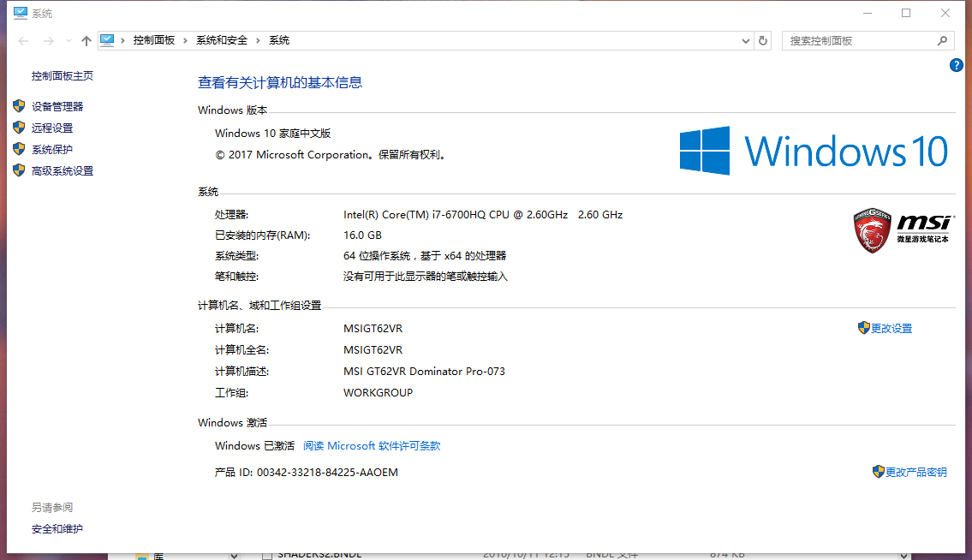Click 更改产品密钥 link

pyautogui.click(x=915, y=473)
